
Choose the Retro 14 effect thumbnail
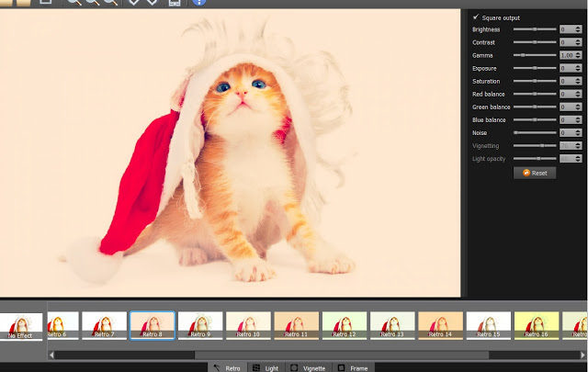[440, 325]
